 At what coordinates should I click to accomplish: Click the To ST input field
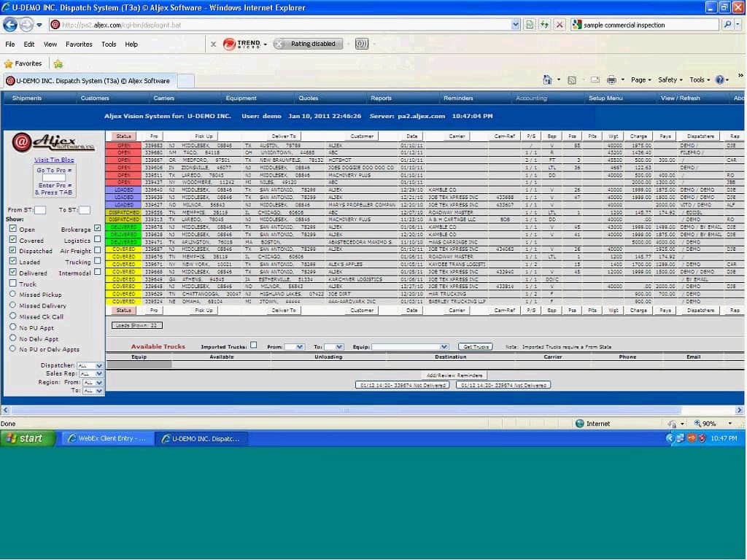coord(85,210)
